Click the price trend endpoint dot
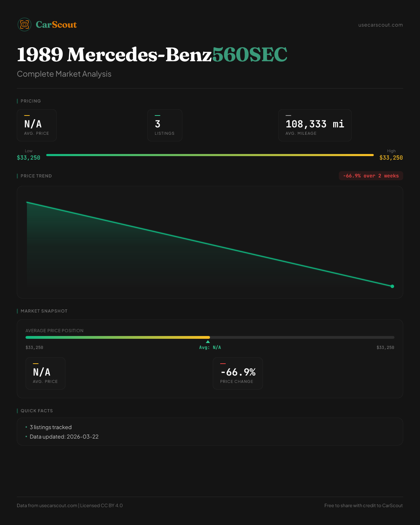The height and width of the screenshot is (525, 420). (392, 286)
